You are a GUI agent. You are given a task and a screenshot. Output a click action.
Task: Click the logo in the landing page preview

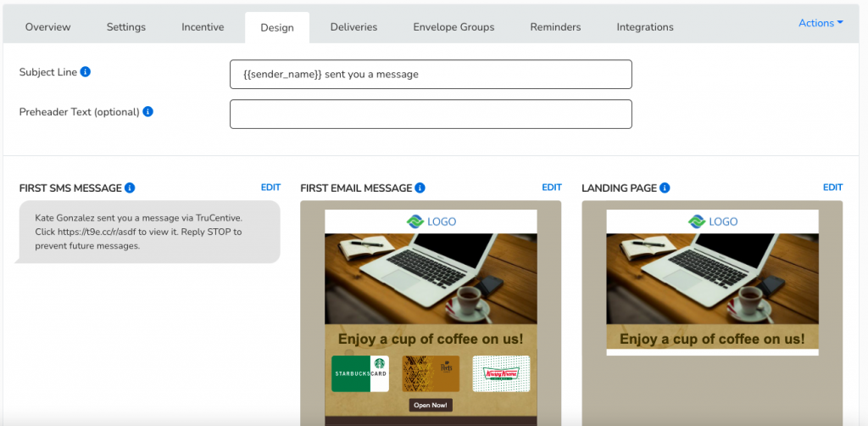pos(712,221)
